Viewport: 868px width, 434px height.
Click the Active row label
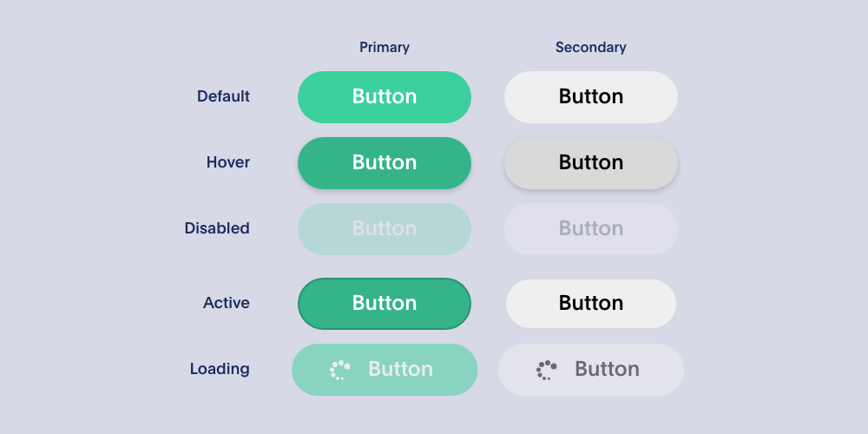click(227, 303)
